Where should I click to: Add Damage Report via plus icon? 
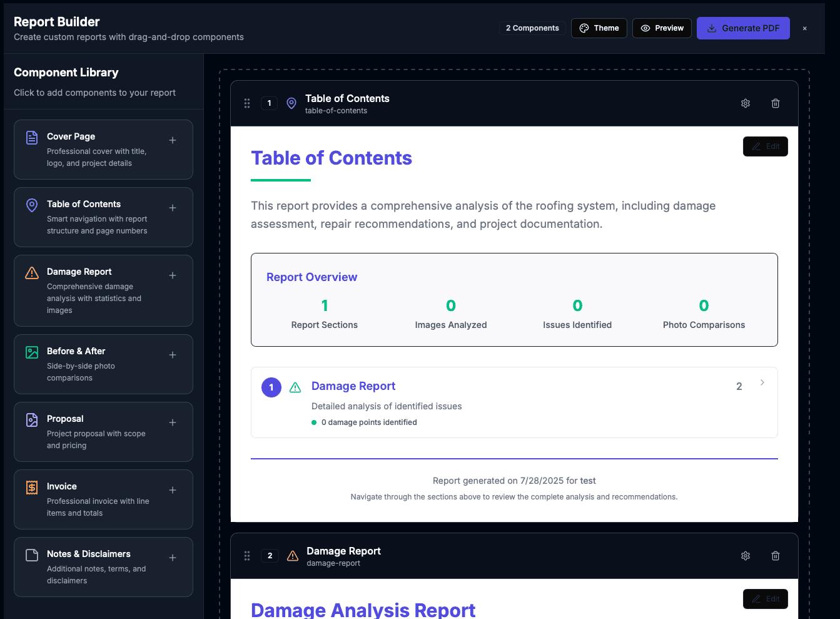[x=173, y=275]
